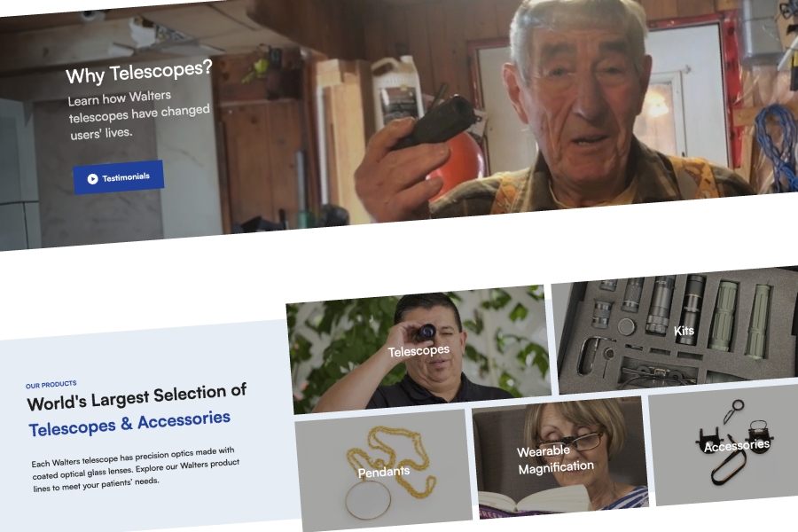Open the Accessories category label
This screenshot has width=798, height=532.
pyautogui.click(x=737, y=445)
